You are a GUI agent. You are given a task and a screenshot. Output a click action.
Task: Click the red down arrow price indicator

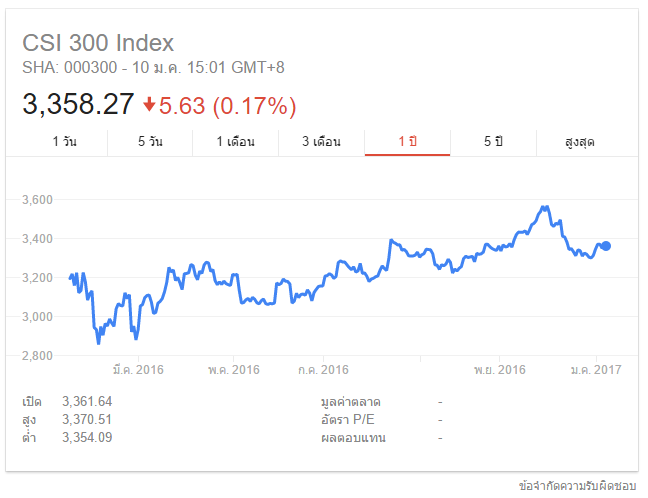pos(149,105)
